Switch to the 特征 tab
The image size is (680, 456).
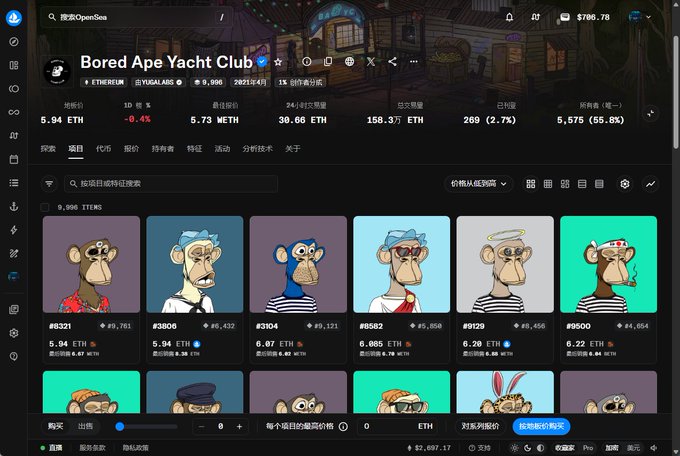point(195,148)
